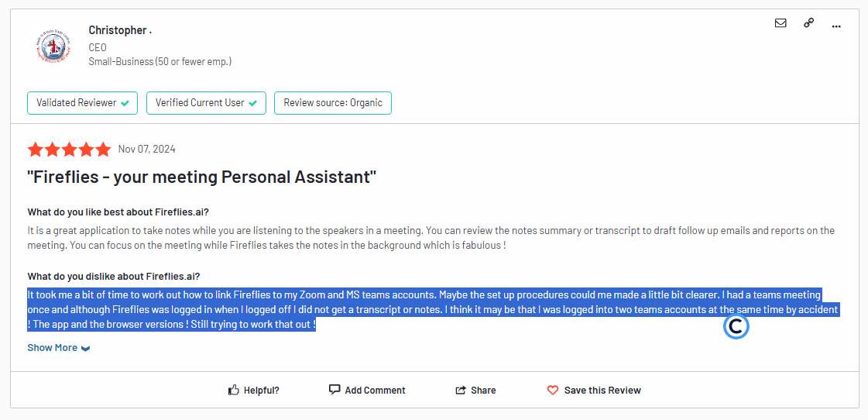Click the Add Comment label
This screenshot has width=868, height=420.
375,390
